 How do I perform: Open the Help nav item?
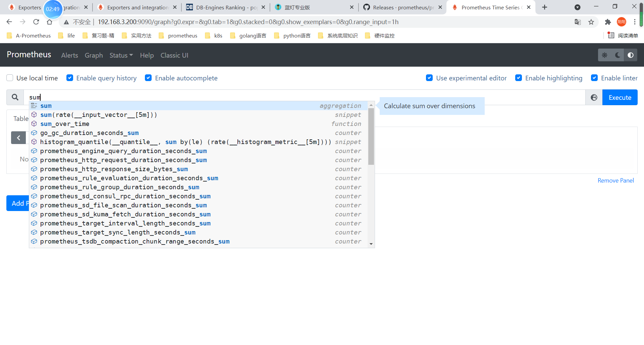tap(147, 55)
